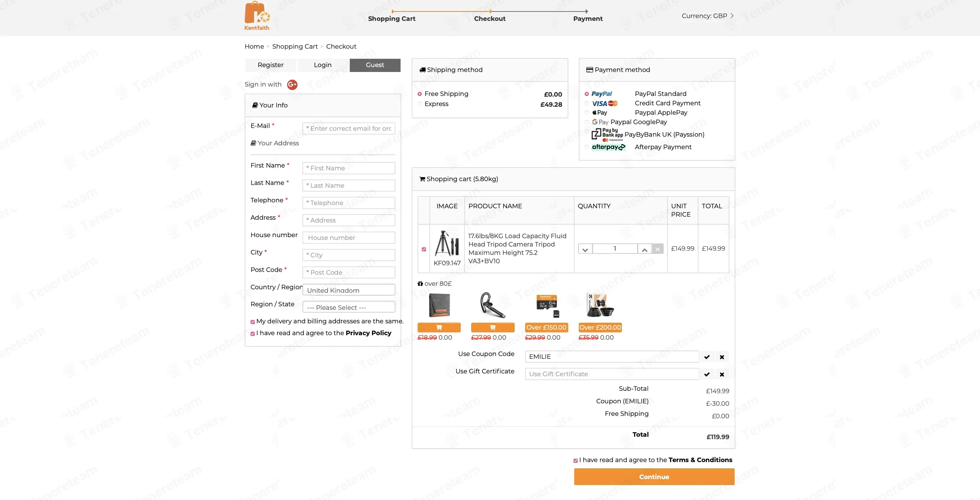Go to the Payment step

click(588, 19)
